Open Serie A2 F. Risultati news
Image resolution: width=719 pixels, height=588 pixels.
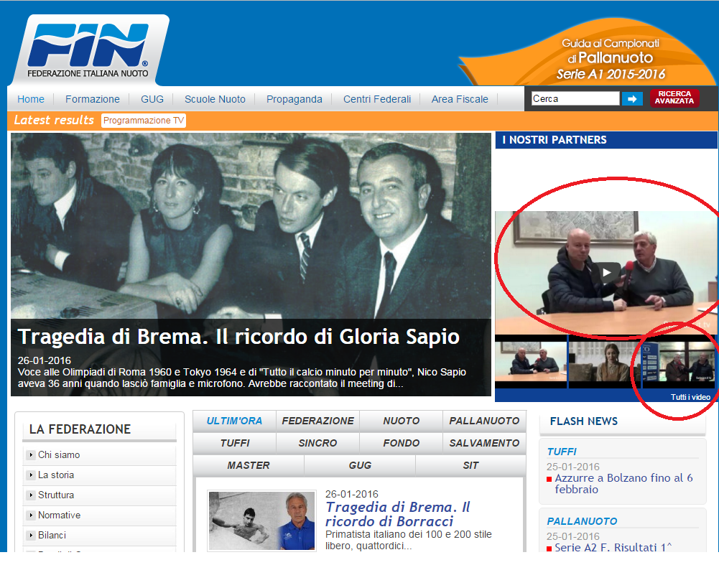613,547
